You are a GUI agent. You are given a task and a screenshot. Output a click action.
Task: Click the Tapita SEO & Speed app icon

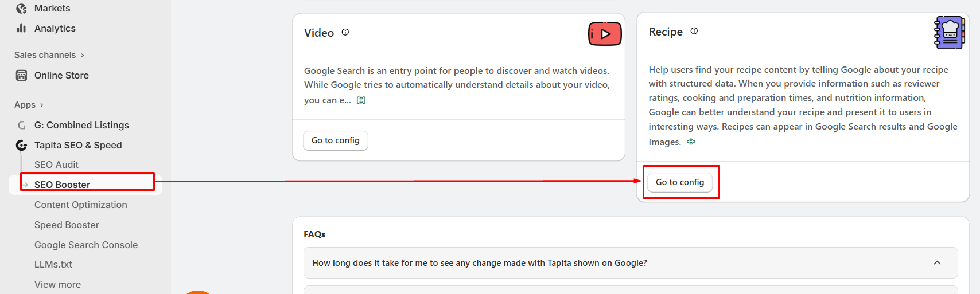21,145
